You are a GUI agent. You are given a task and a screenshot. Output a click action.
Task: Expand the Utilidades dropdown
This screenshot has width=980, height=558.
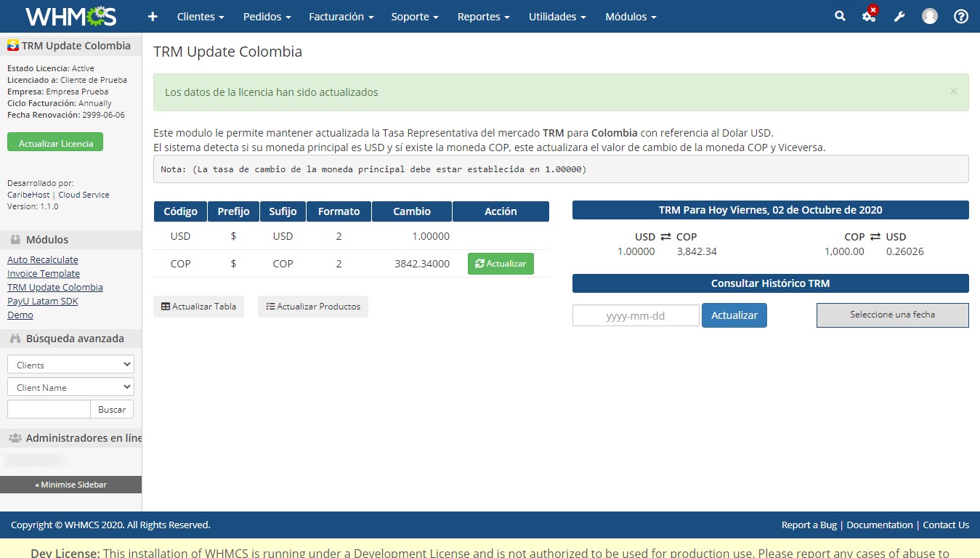(556, 16)
